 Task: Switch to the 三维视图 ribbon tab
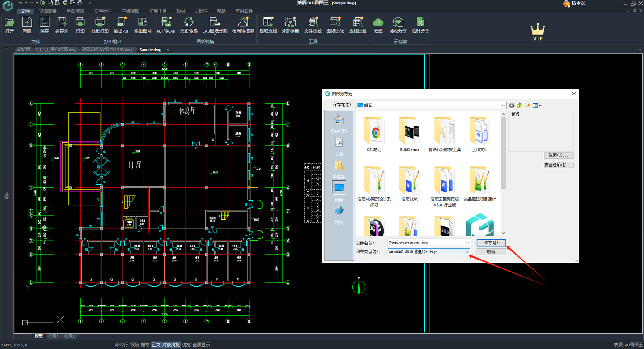tap(131, 11)
